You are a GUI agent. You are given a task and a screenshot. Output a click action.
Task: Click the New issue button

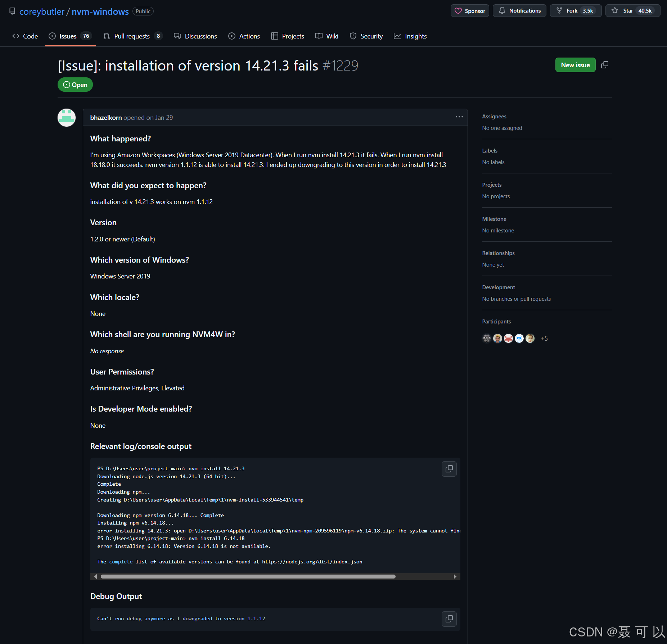(x=575, y=65)
